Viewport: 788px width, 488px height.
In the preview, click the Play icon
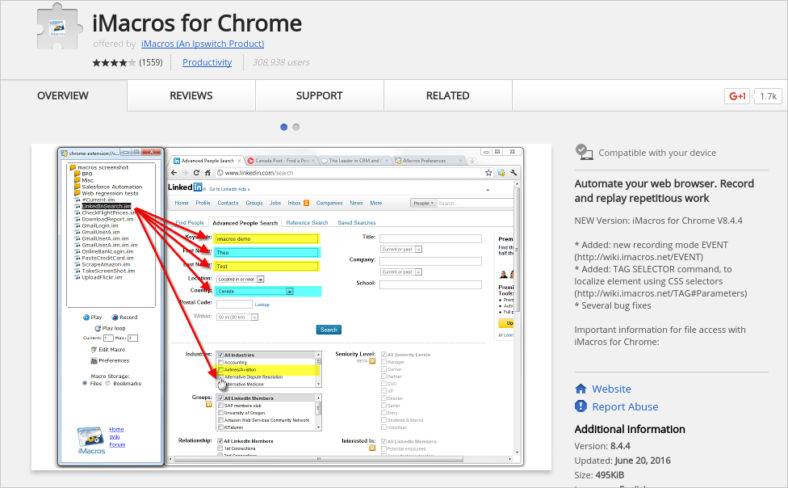86,317
